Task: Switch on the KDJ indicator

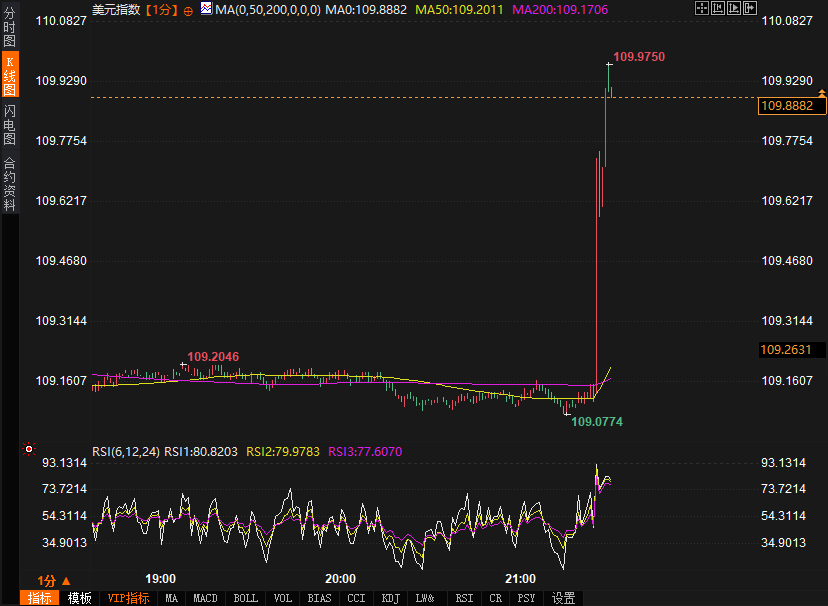Action: pos(390,598)
